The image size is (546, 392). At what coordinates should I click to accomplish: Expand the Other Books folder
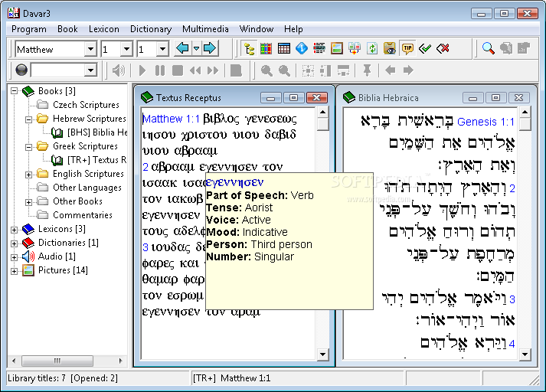(x=29, y=202)
